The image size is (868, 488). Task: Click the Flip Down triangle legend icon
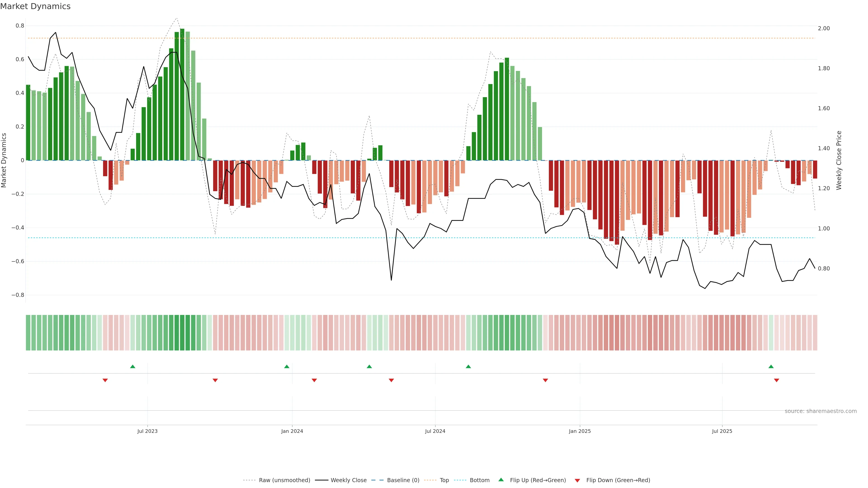click(577, 480)
